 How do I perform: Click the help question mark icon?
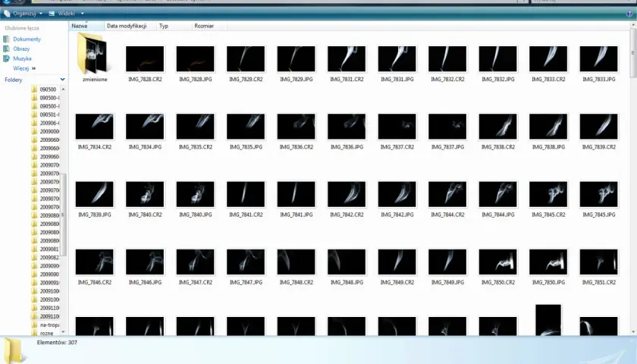629,14
